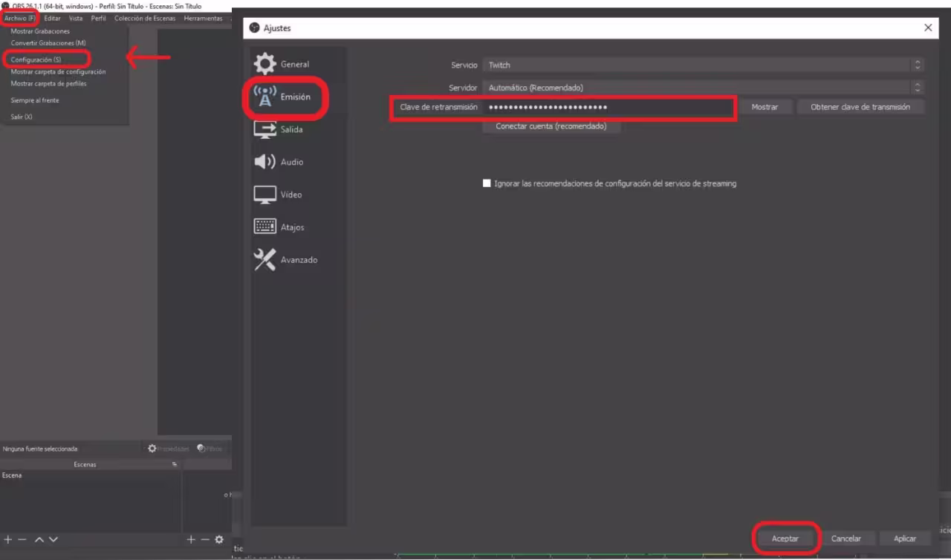Click the add scene plus icon
Viewport: 951px width, 560px height.
(x=8, y=539)
